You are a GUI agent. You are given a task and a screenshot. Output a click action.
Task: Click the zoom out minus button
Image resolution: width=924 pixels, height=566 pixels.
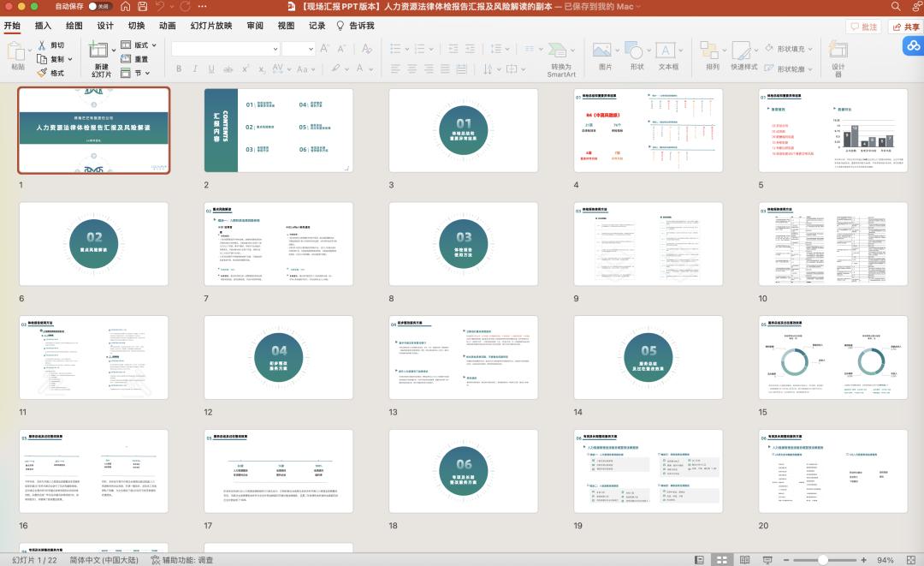pyautogui.click(x=786, y=560)
